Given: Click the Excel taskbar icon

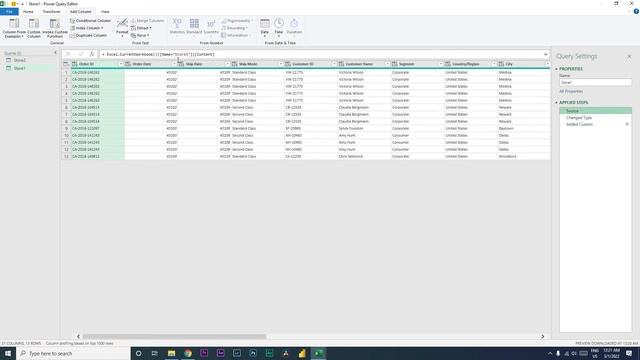Looking at the screenshot, I should point(318,353).
